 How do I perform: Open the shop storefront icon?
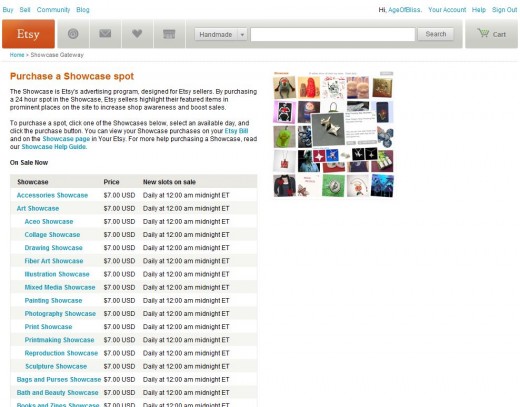click(x=169, y=34)
